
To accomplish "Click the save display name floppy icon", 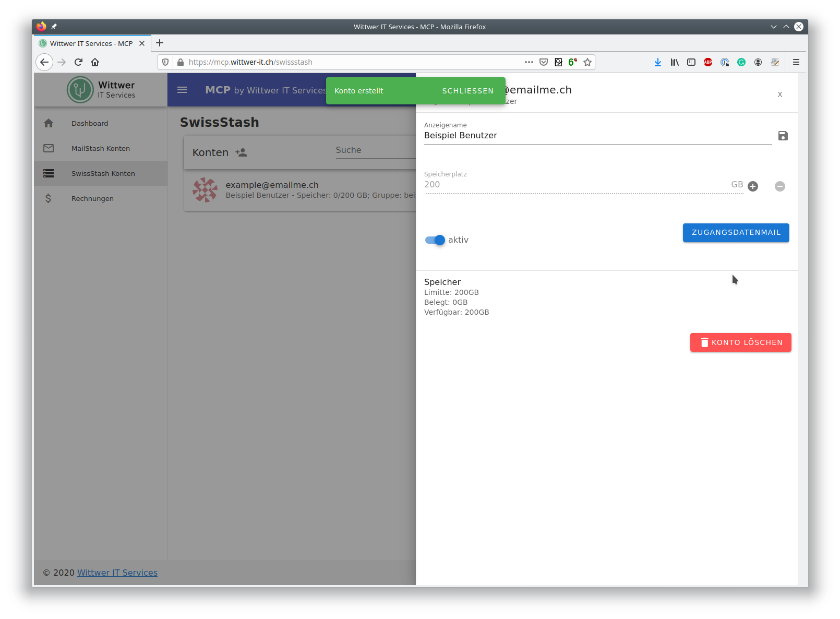I will coord(783,136).
